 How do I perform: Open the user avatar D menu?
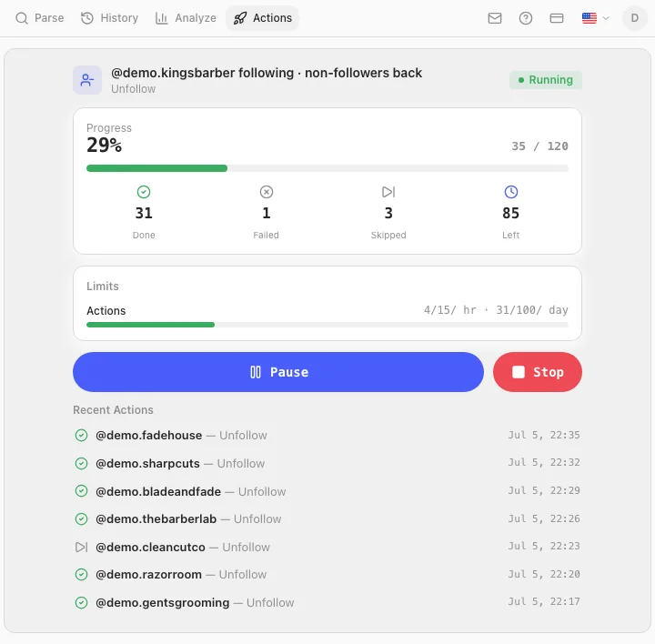click(x=635, y=18)
